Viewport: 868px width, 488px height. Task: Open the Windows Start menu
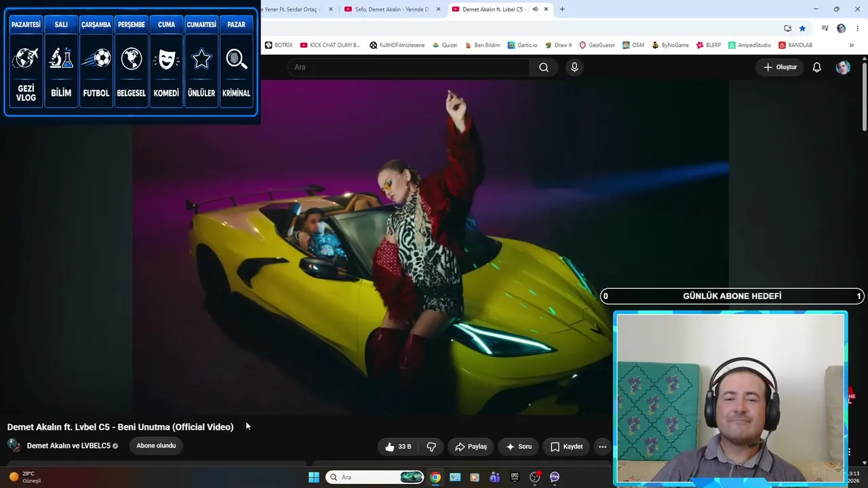(x=314, y=477)
